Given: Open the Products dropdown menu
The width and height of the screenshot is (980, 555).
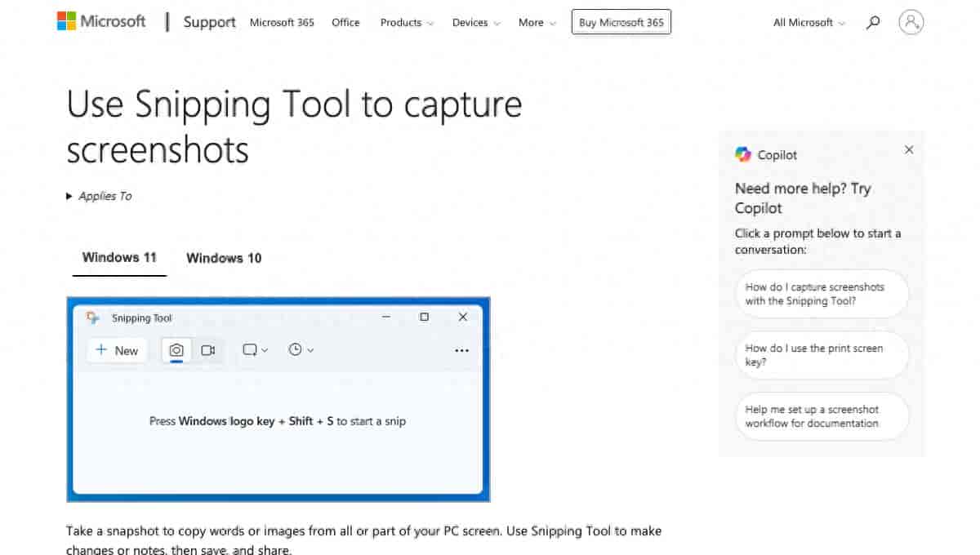Looking at the screenshot, I should [x=407, y=23].
